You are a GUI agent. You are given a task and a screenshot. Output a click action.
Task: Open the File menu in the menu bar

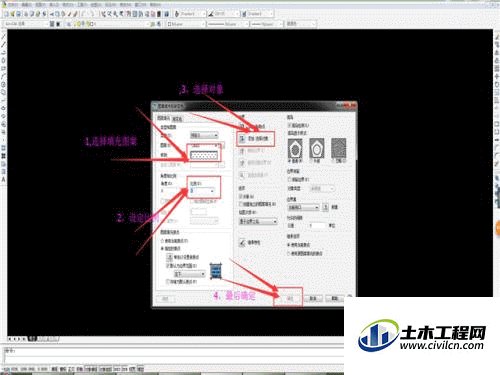[x=12, y=4]
